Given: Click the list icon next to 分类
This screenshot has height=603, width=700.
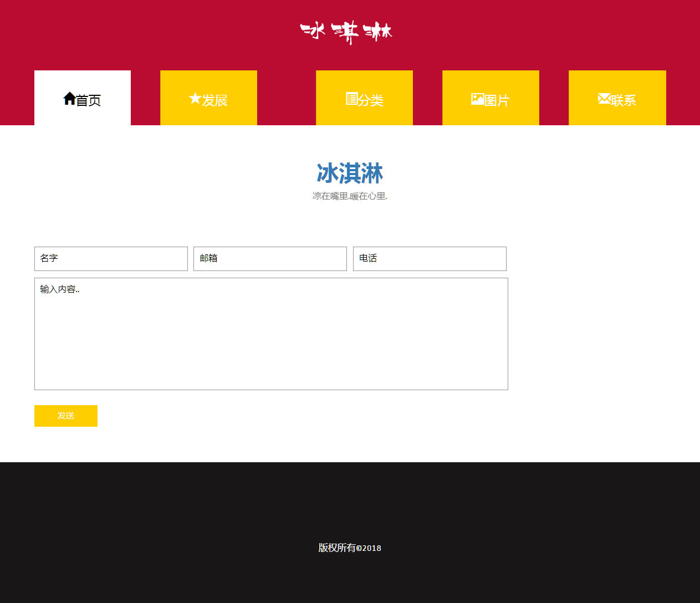Looking at the screenshot, I should 351,99.
